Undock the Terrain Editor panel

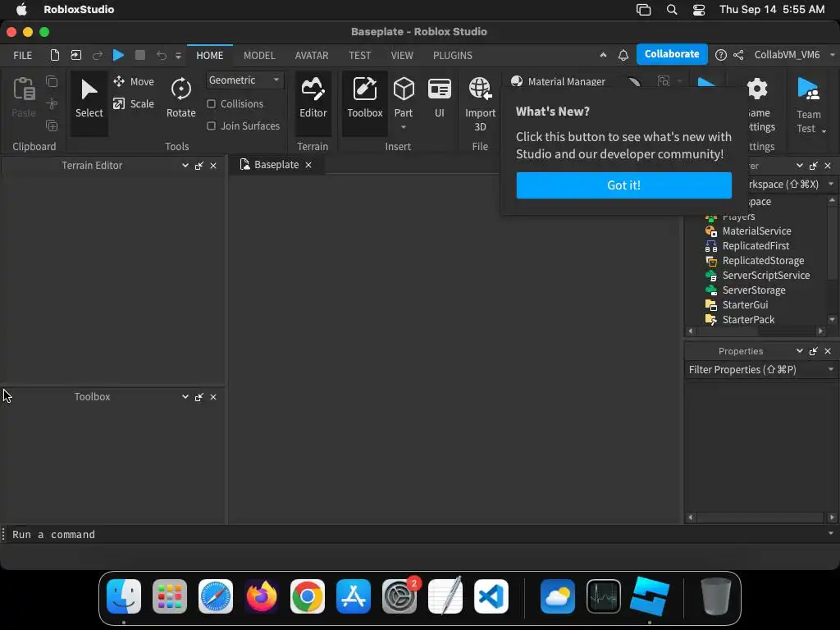point(199,166)
